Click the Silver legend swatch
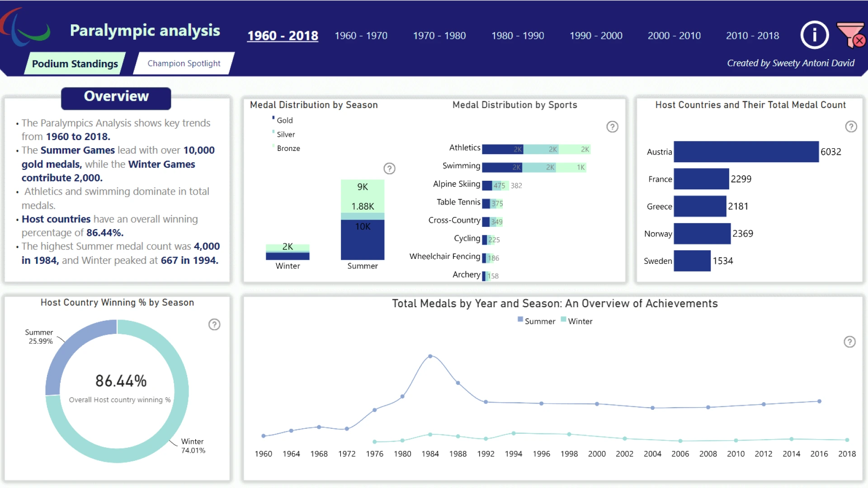This screenshot has width=868, height=488. click(x=273, y=132)
